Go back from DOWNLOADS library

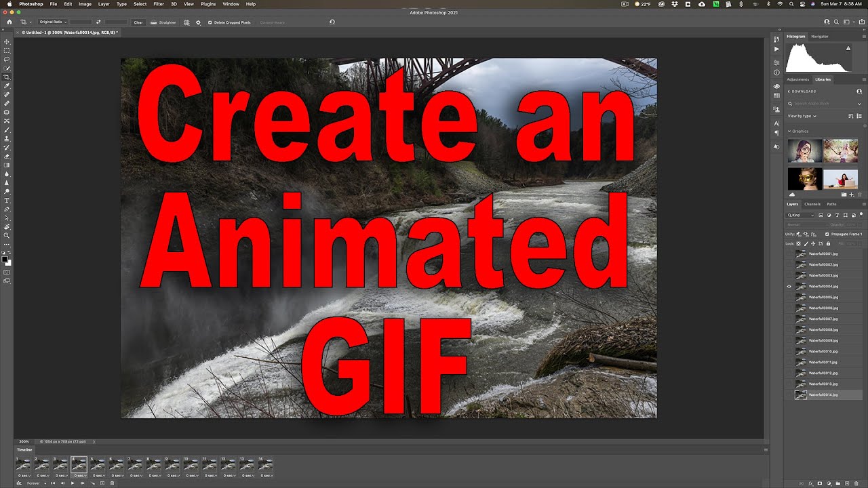pyautogui.click(x=789, y=91)
